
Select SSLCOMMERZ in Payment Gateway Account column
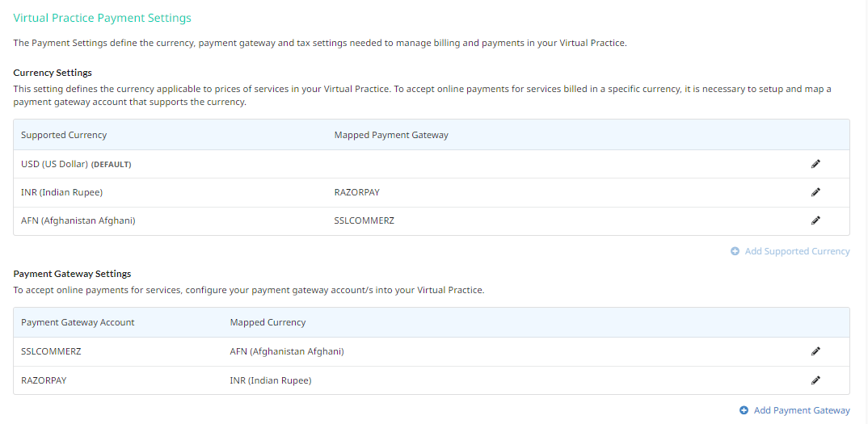[51, 351]
